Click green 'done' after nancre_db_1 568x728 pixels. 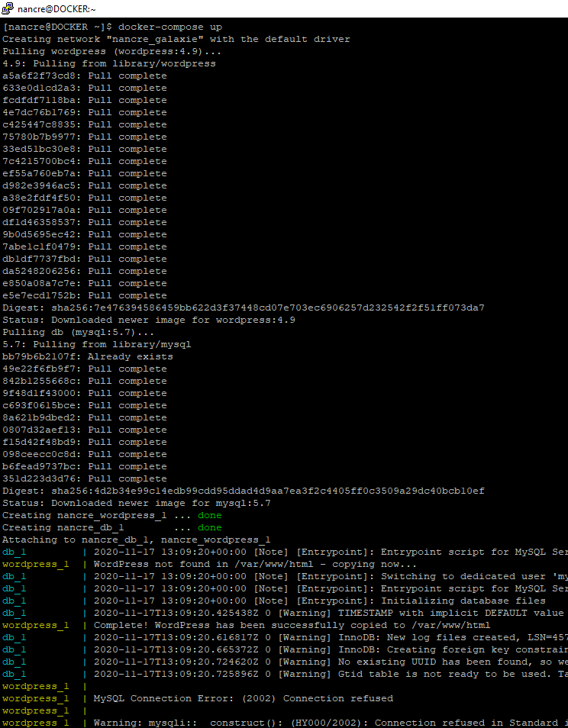point(209,527)
